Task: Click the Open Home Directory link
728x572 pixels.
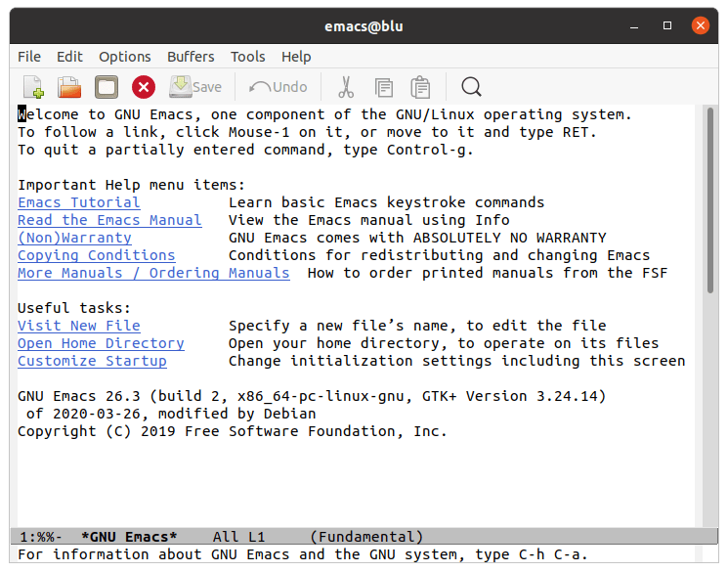Action: coord(102,343)
